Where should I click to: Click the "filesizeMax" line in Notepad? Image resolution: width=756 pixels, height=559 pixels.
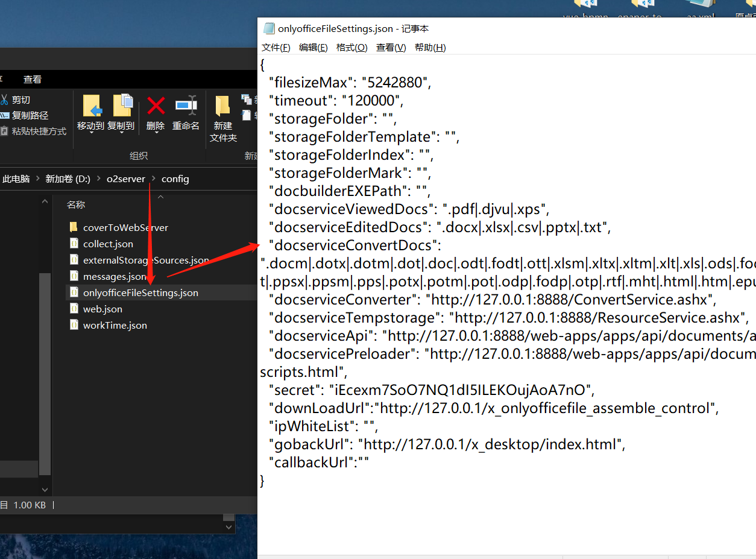click(350, 83)
